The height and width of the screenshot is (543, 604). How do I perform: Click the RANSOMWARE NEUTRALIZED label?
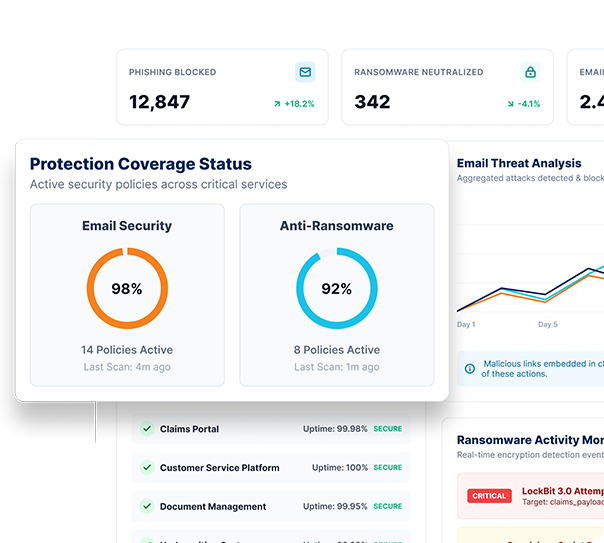pyautogui.click(x=419, y=72)
